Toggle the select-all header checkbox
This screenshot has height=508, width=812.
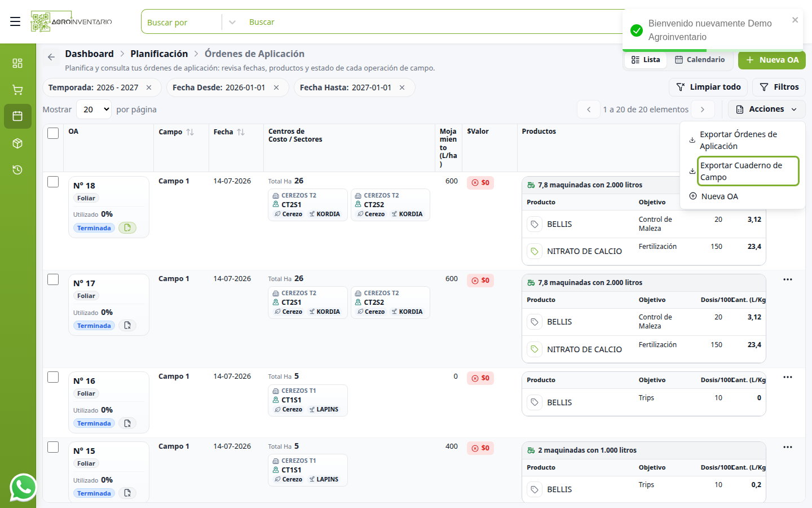(53, 133)
